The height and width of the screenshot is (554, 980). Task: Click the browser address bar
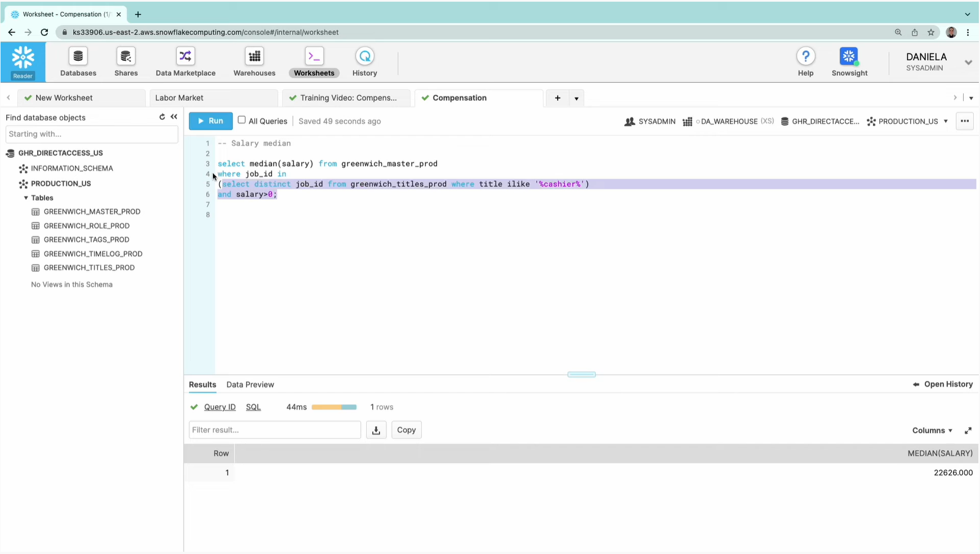[473, 32]
